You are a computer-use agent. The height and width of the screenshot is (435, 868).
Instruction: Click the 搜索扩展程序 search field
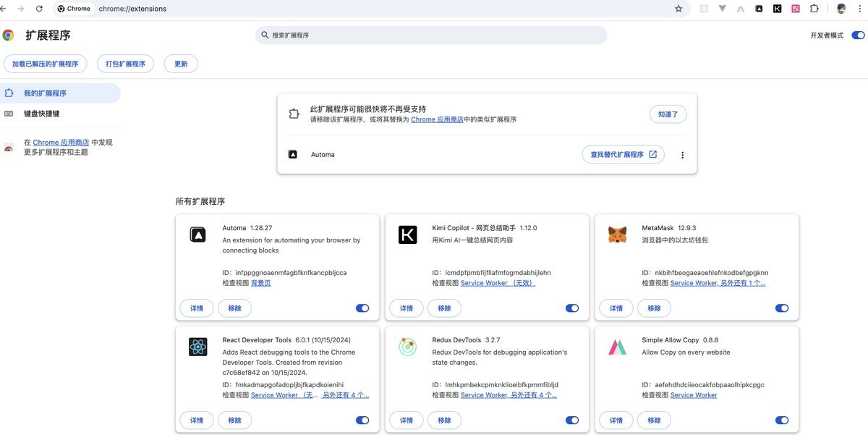tap(431, 35)
